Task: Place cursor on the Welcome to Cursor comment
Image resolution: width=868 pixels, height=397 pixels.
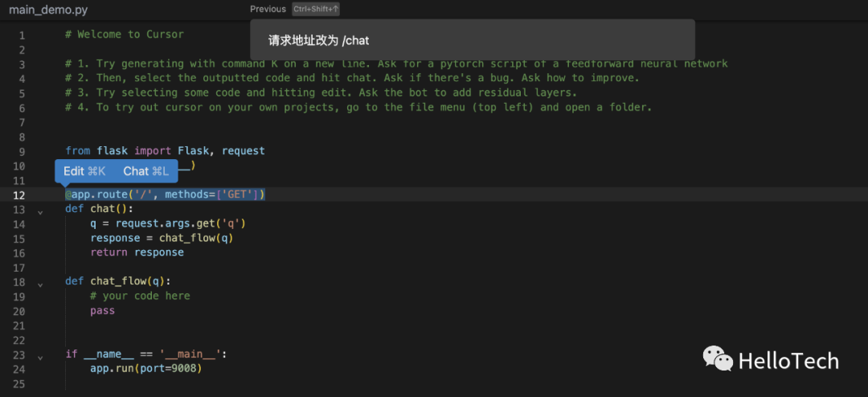Action: [125, 35]
